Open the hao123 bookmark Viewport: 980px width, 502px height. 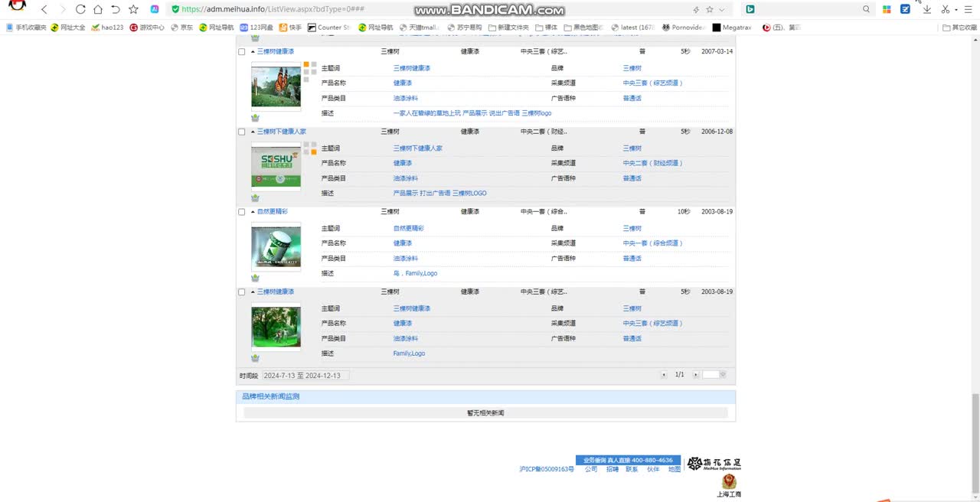click(x=107, y=28)
